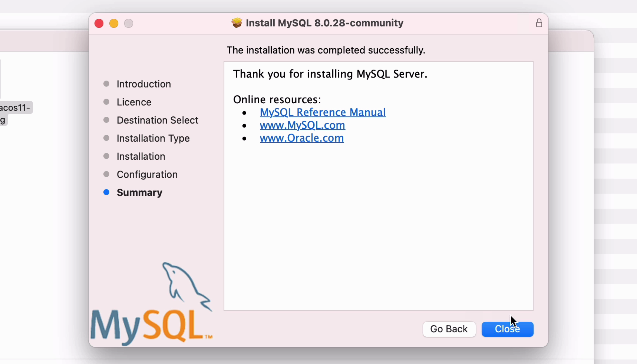Click the greyed-out zoom window button
Screen dimensions: 637x364
tap(129, 23)
